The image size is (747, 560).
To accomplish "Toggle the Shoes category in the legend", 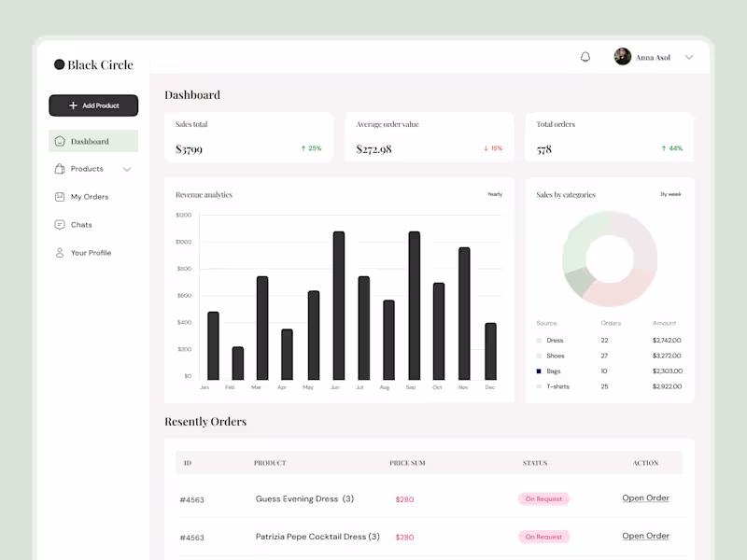I will [x=556, y=356].
